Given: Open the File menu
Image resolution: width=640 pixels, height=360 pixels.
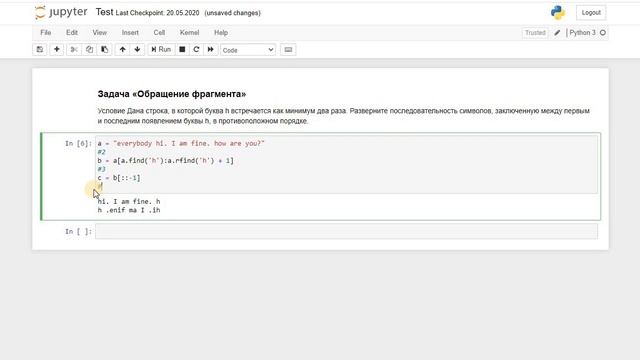Looking at the screenshot, I should coord(46,33).
